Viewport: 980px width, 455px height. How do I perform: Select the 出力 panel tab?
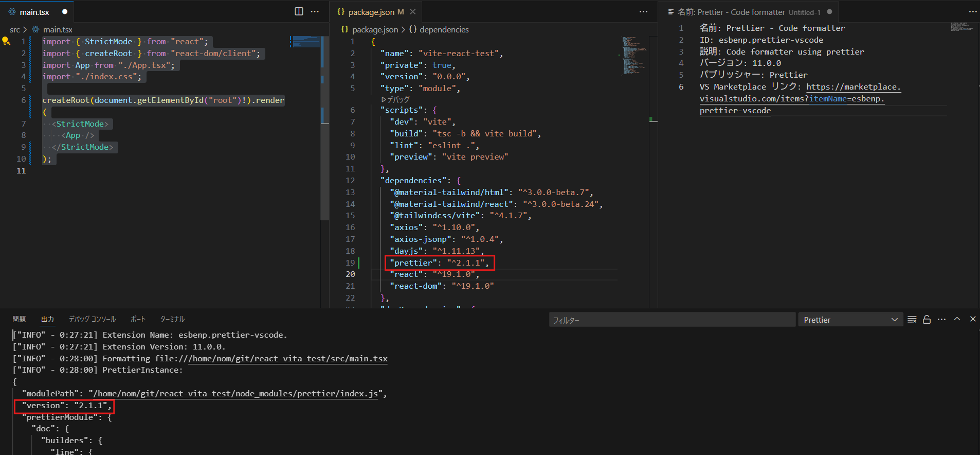(47, 319)
